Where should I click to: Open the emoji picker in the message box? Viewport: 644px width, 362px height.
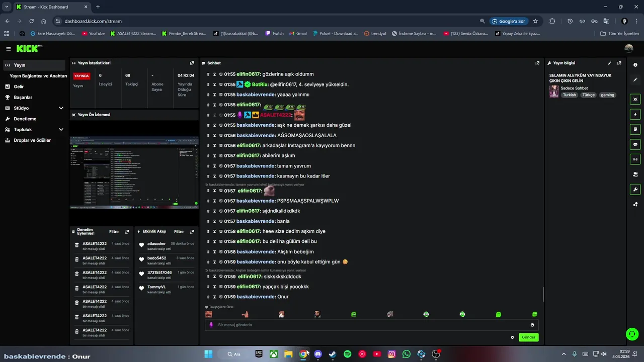point(532,325)
